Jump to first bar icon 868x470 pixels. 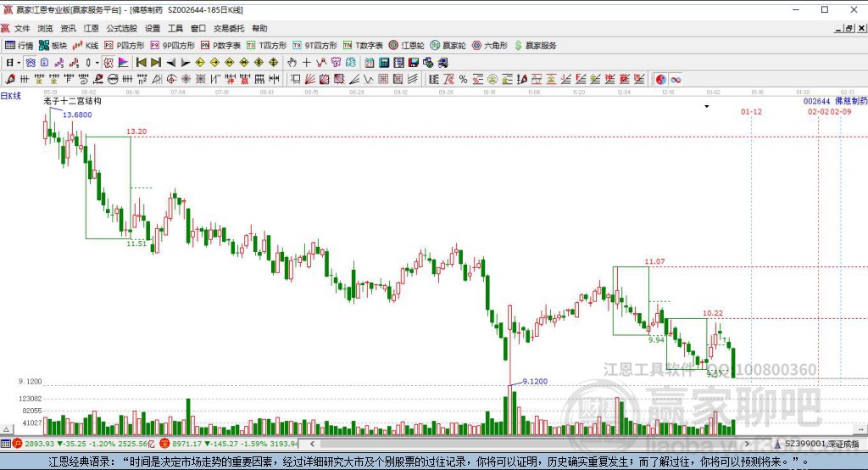(x=142, y=63)
